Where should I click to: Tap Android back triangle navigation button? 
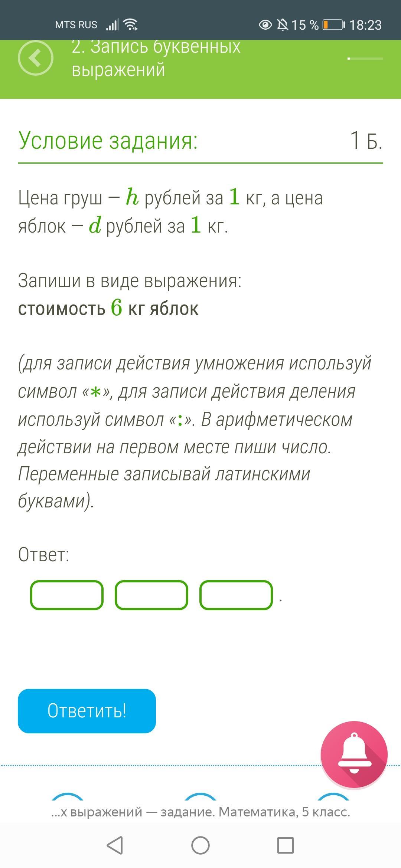115,846
